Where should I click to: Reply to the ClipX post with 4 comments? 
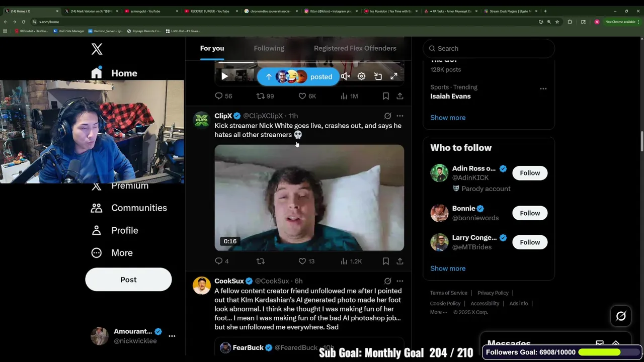pyautogui.click(x=222, y=261)
